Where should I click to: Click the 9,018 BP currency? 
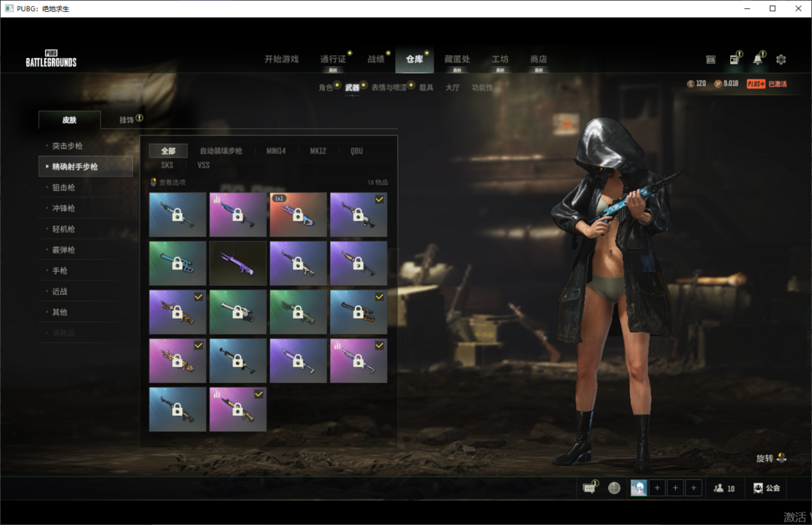[726, 84]
